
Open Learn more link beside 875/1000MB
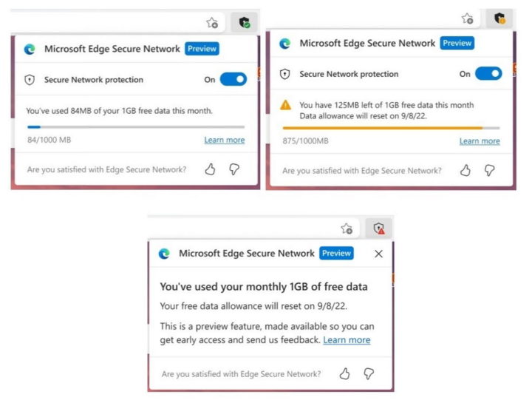point(480,141)
